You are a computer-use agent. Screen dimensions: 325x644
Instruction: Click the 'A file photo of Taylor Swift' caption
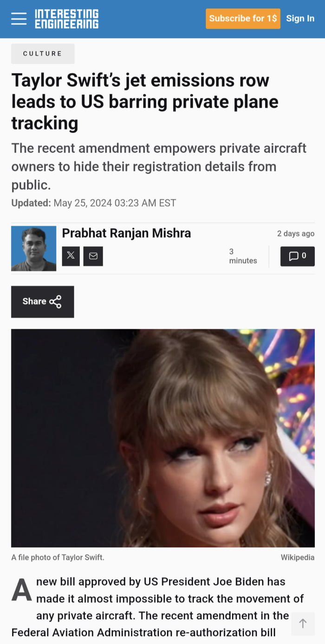click(58, 557)
